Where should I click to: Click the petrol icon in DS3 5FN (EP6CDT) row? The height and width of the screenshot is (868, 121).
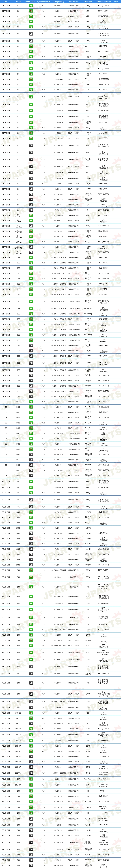pyautogui.click(x=31, y=325)
